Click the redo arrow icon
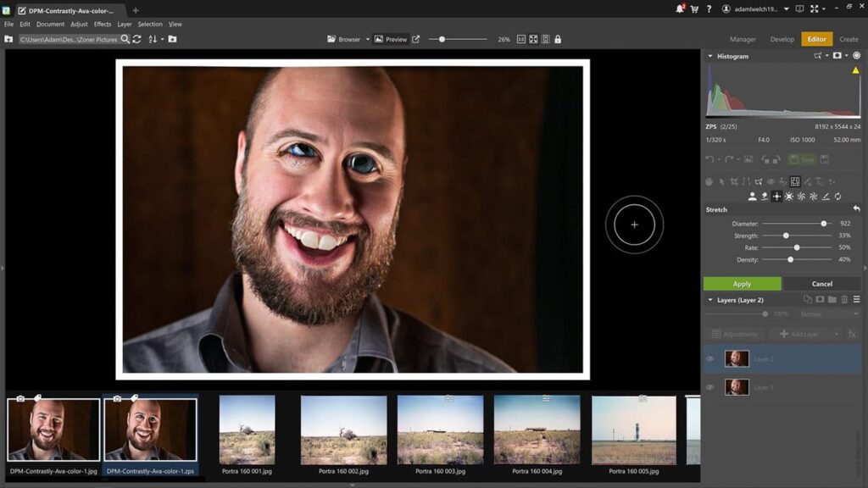Screen dimensions: 868x488 [x=729, y=159]
